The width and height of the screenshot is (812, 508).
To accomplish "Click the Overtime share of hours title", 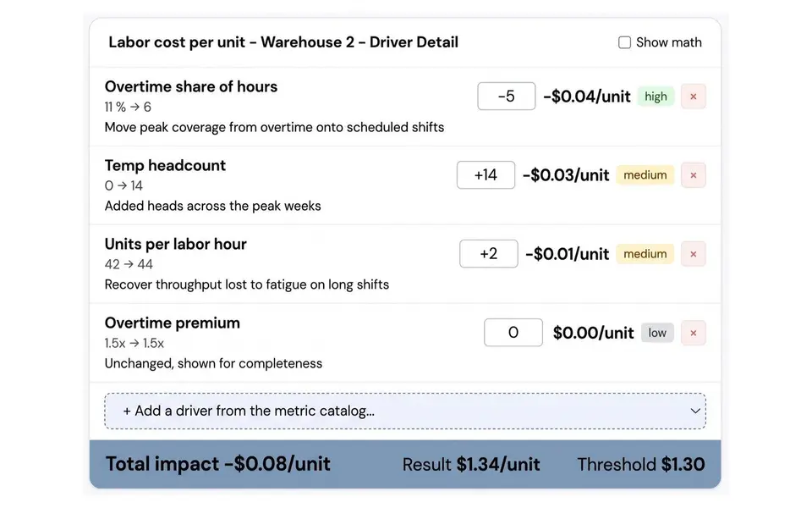I will pyautogui.click(x=191, y=86).
